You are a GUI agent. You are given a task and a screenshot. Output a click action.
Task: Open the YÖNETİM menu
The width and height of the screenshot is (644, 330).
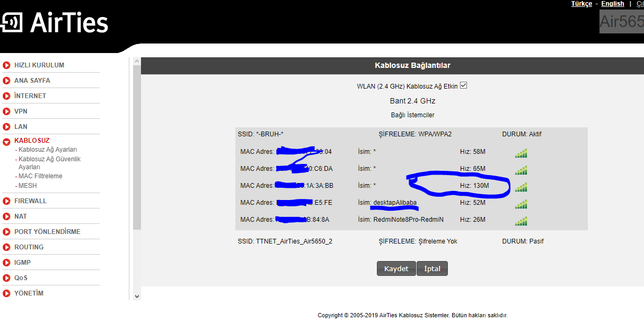pos(29,293)
